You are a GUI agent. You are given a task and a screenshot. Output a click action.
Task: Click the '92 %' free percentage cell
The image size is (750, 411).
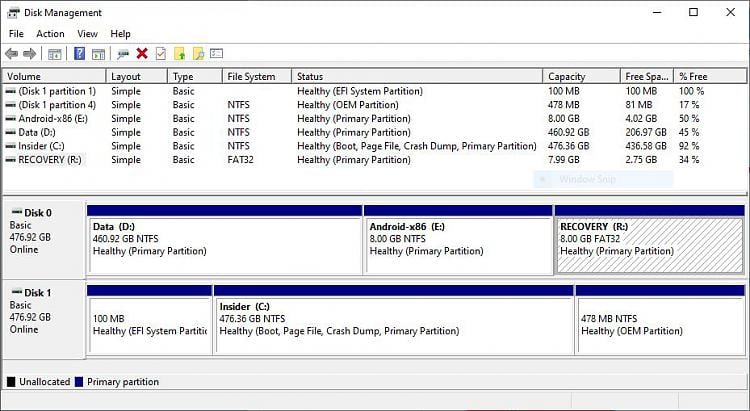point(689,146)
